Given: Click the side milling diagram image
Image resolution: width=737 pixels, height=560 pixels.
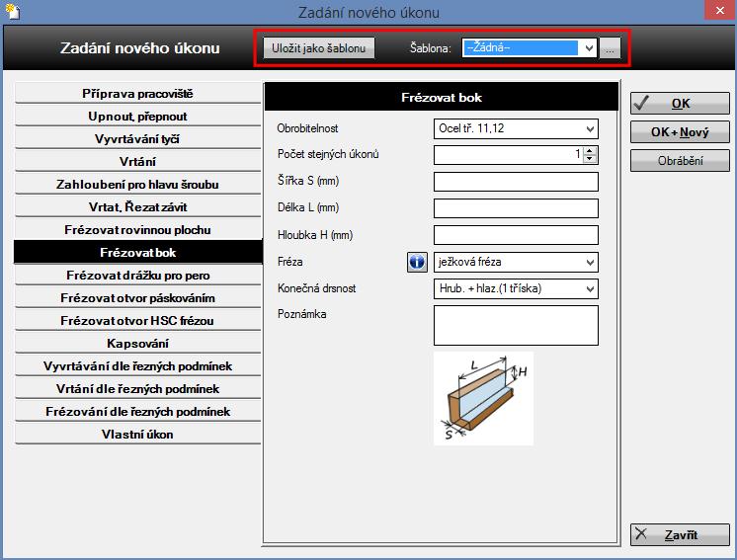Looking at the screenshot, I should (483, 398).
